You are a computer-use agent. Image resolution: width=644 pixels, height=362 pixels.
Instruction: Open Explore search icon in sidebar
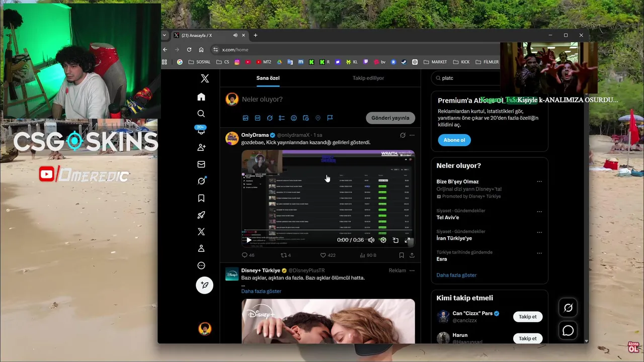201,114
